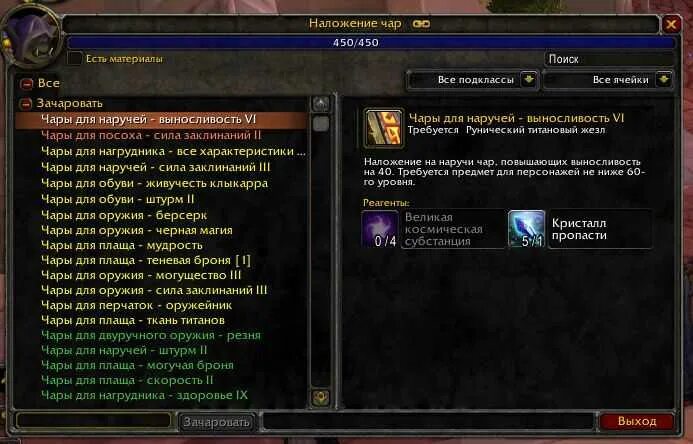
Task: Click the recipe list scrollbar thumb
Action: [321, 124]
